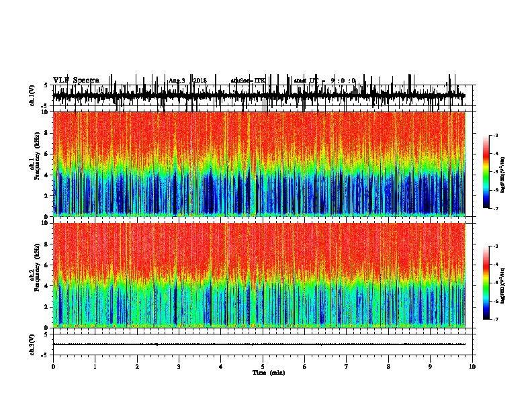Image resolution: width=532 pixels, height=411 pixels.
Task: Select the ch.2 spectrogram color bar
Action: tap(486, 283)
